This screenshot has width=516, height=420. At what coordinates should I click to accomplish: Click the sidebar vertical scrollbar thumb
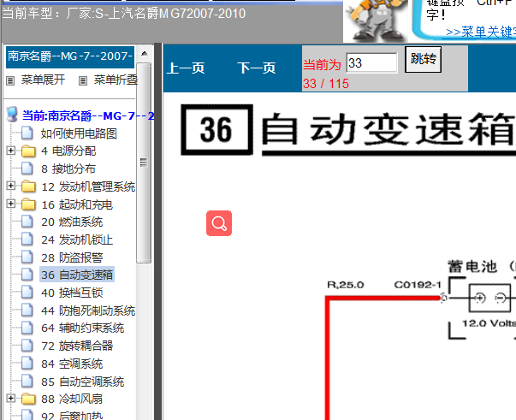tap(144, 163)
